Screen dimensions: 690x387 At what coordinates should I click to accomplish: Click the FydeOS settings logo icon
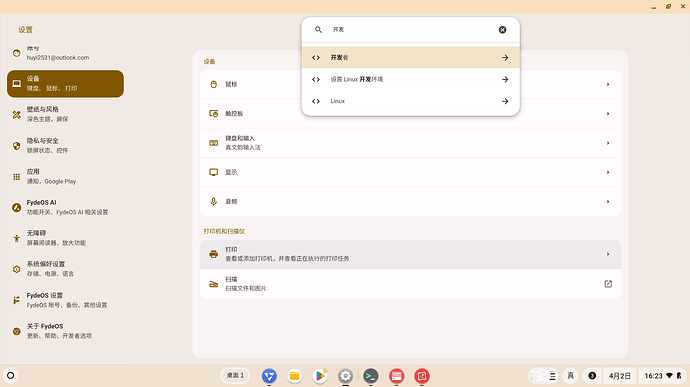coord(17,300)
